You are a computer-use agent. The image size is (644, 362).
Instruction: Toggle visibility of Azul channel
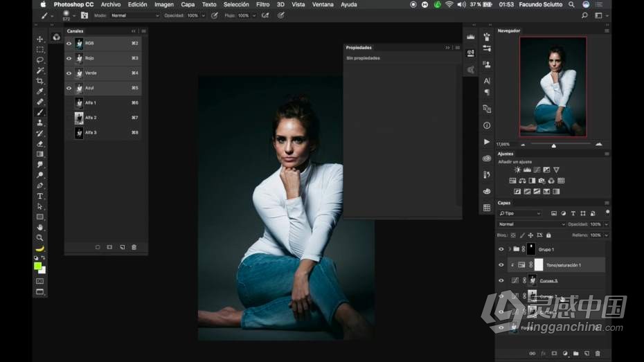(69, 88)
